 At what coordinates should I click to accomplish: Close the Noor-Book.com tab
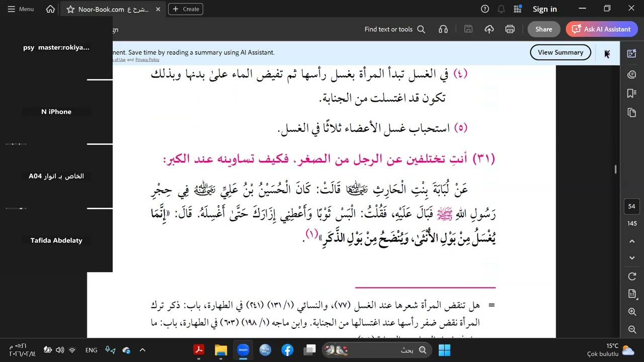tap(158, 9)
